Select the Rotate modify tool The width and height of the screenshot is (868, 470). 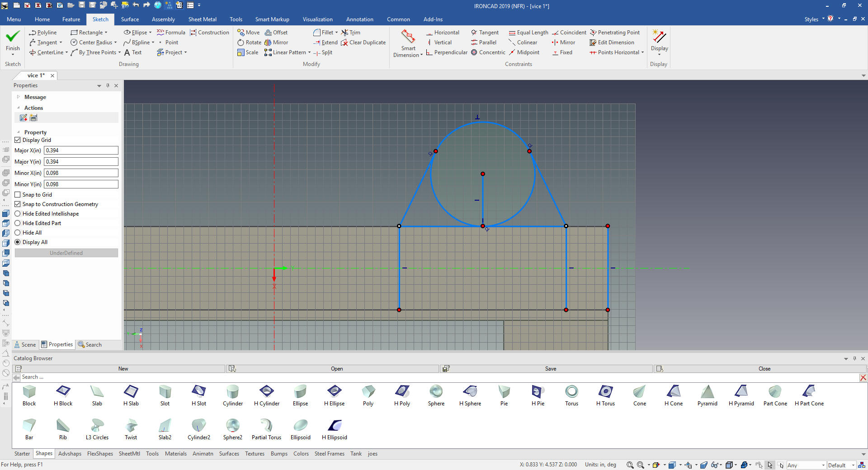coord(249,42)
